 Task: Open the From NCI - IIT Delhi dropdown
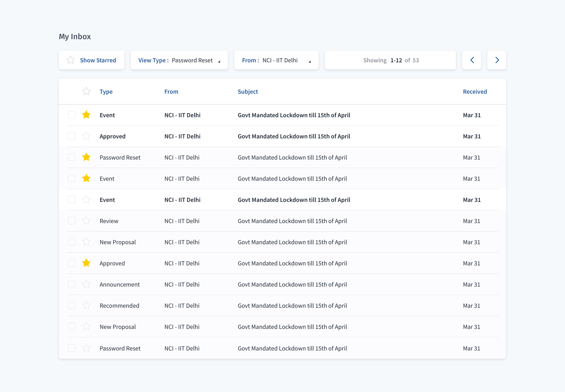pos(276,60)
